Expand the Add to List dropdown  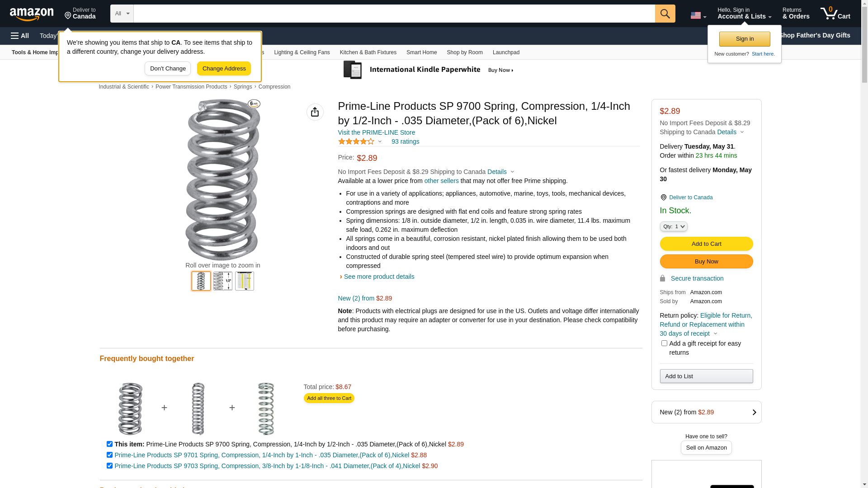coord(706,376)
